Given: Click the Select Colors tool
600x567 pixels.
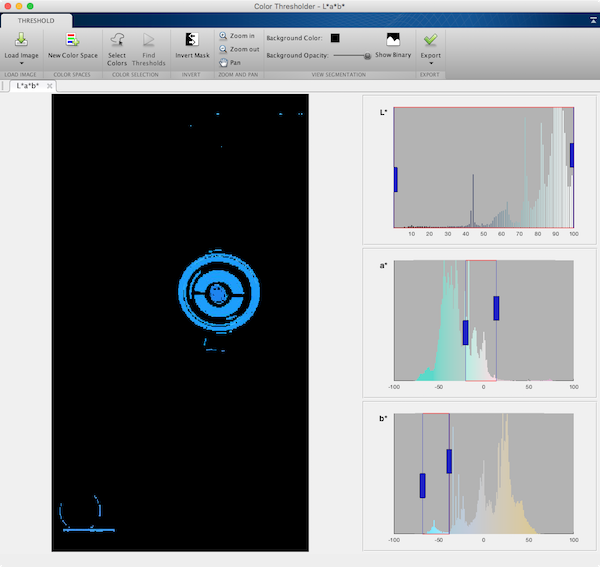Looking at the screenshot, I should 117,40.
